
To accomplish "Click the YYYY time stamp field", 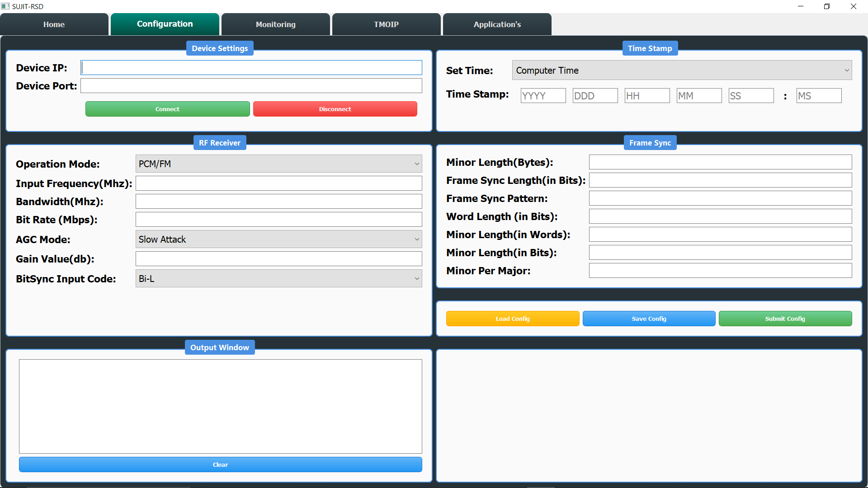I will (542, 96).
